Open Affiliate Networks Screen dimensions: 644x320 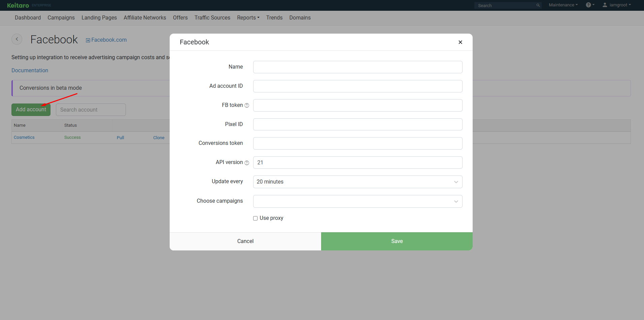pyautogui.click(x=145, y=18)
